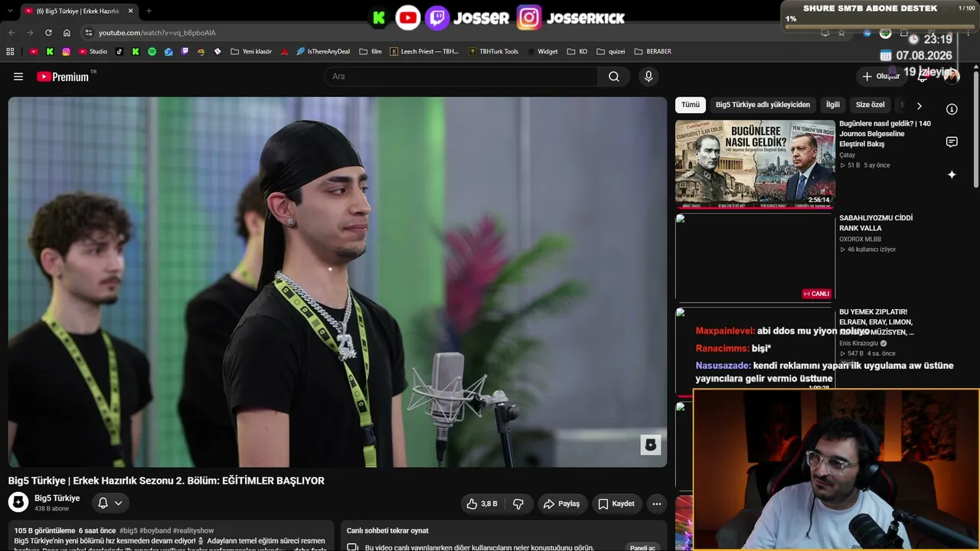
Task: Dislike the Big5 Türkiye video
Action: 518,504
